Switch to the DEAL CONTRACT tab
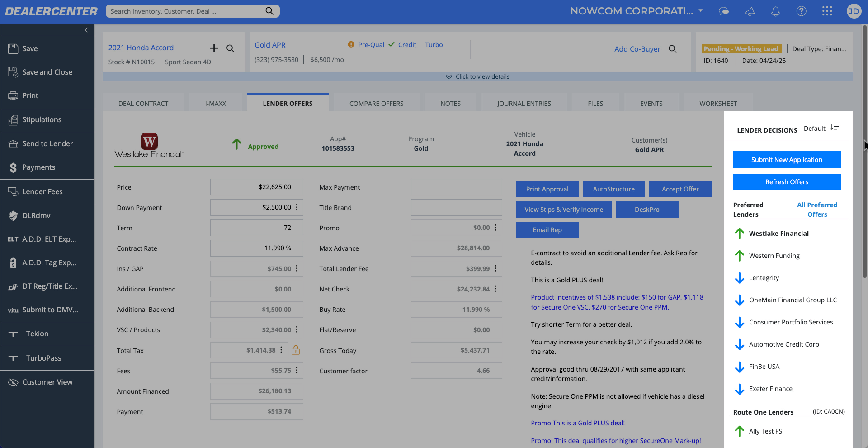Image resolution: width=868 pixels, height=448 pixels. (x=143, y=103)
